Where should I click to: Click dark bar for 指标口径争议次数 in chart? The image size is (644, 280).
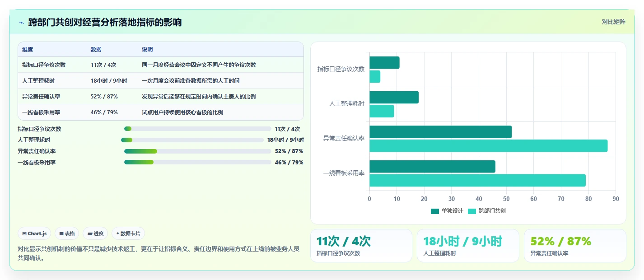click(x=384, y=63)
